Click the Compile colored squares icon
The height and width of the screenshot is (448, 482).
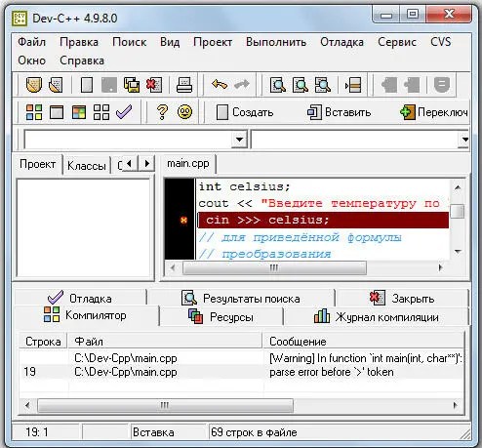(x=34, y=112)
